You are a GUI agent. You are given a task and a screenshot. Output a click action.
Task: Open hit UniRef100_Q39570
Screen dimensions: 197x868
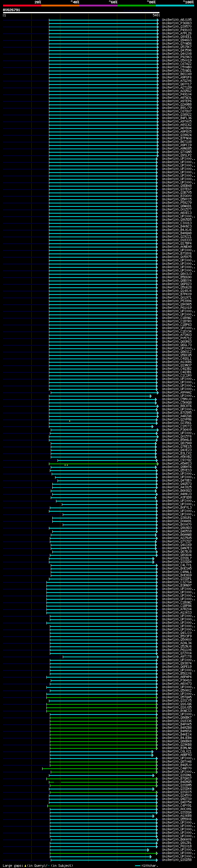click(177, 26)
